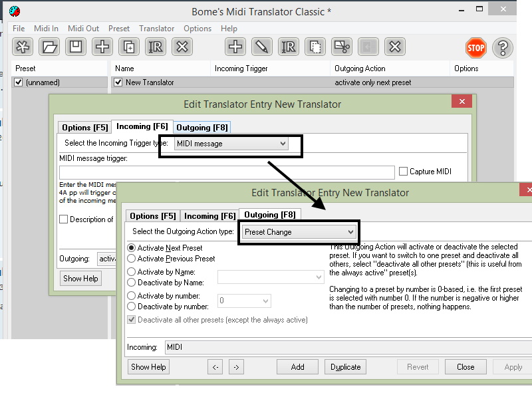Select the Activate Next Preset radio button

point(131,248)
